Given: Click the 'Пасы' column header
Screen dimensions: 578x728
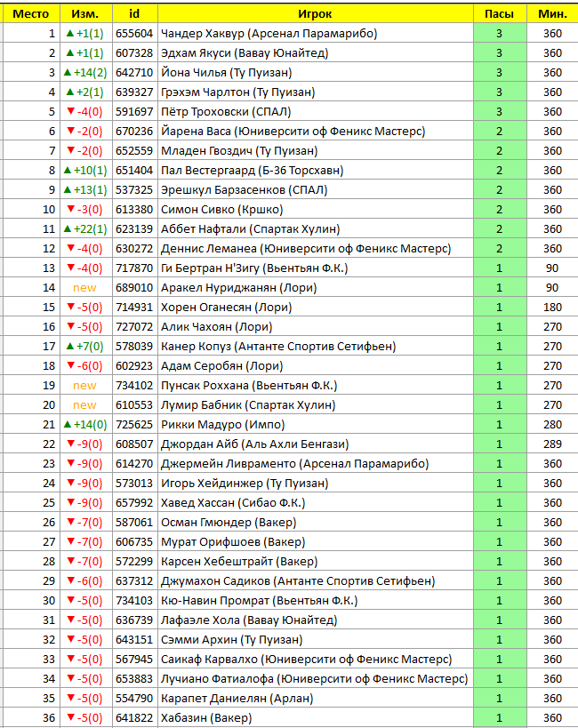Looking at the screenshot, I should (x=500, y=14).
